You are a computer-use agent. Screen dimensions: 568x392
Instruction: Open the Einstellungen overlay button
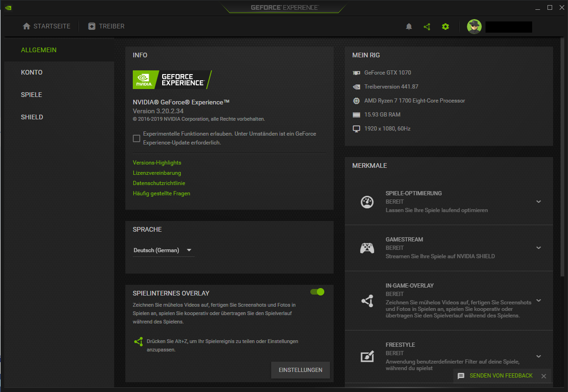coord(300,370)
